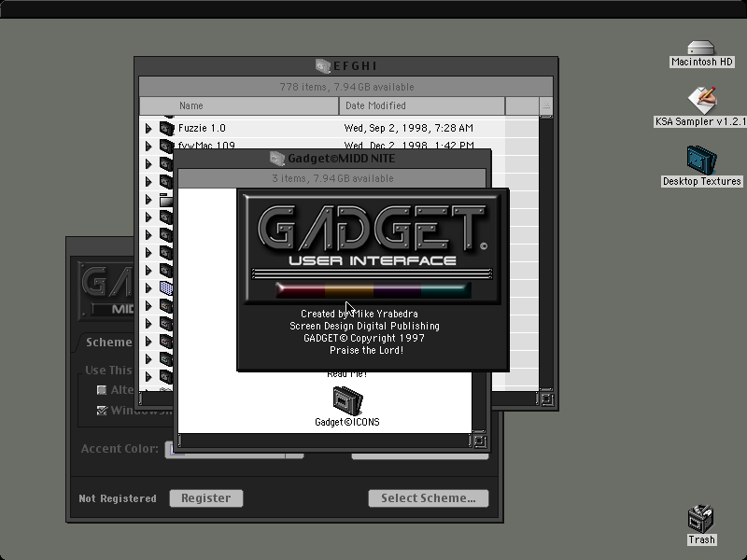Click the EFGHI window title text

(x=355, y=65)
